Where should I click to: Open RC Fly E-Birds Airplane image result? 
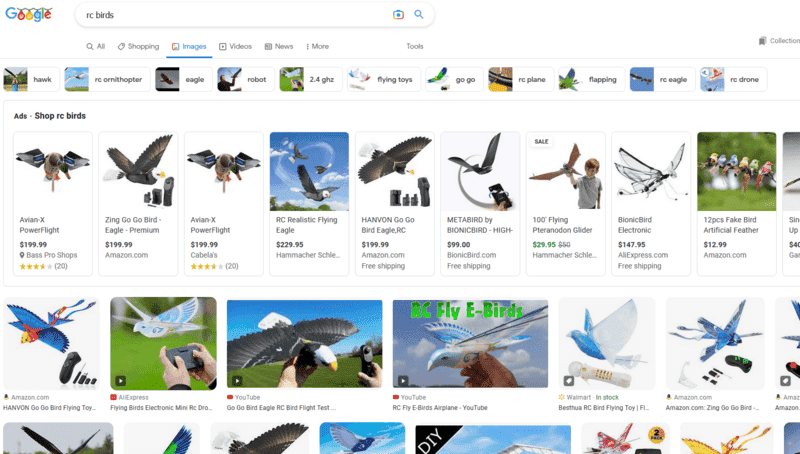coord(470,343)
